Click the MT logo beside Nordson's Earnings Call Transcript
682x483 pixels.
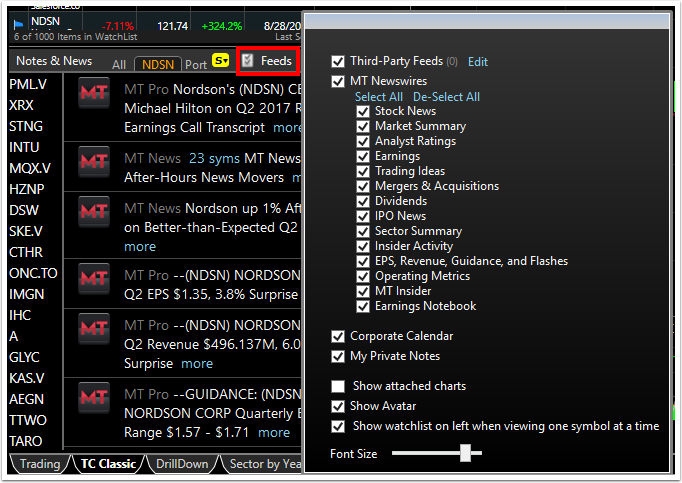[x=94, y=92]
